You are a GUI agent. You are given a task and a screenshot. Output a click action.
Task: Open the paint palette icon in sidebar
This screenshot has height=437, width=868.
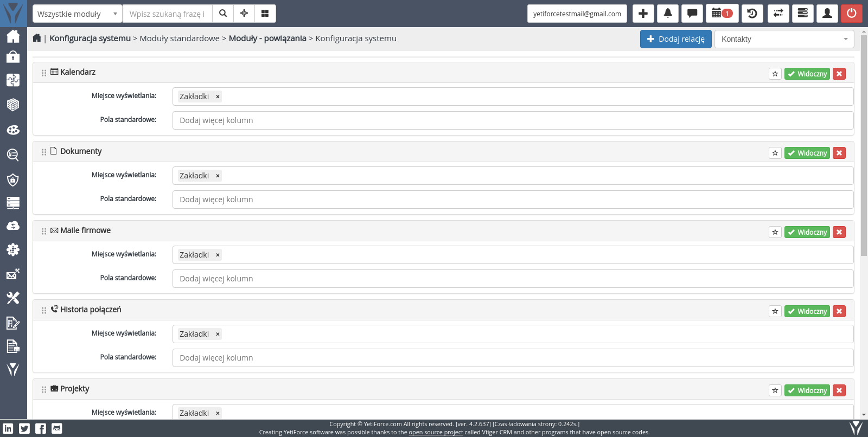pyautogui.click(x=13, y=130)
